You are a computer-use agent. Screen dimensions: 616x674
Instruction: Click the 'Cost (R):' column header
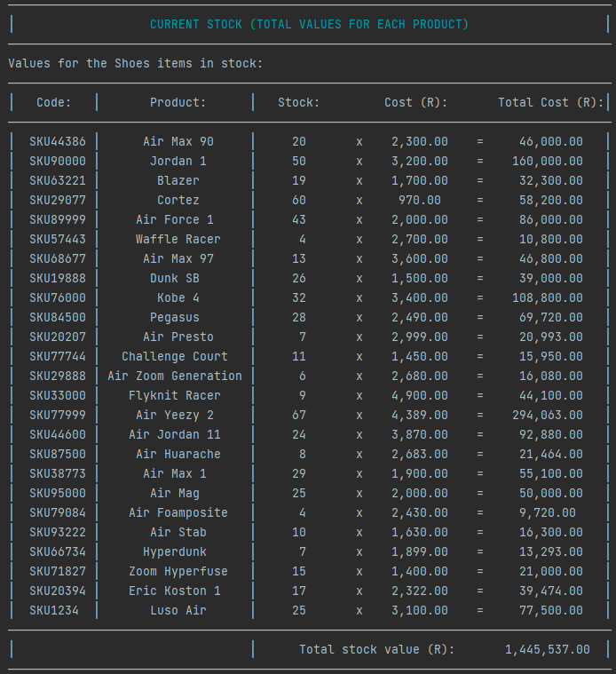pyautogui.click(x=415, y=102)
